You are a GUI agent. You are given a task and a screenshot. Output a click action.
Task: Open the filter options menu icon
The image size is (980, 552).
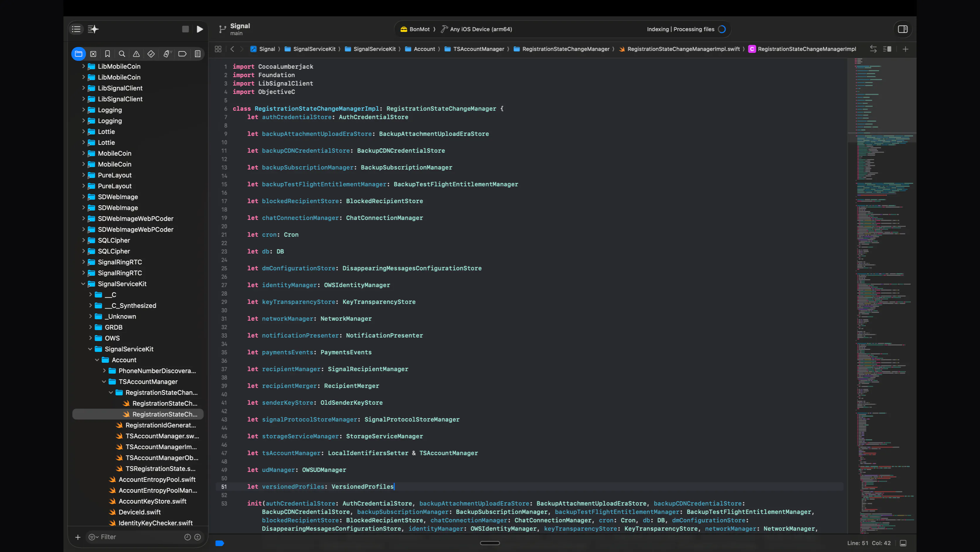click(x=93, y=537)
